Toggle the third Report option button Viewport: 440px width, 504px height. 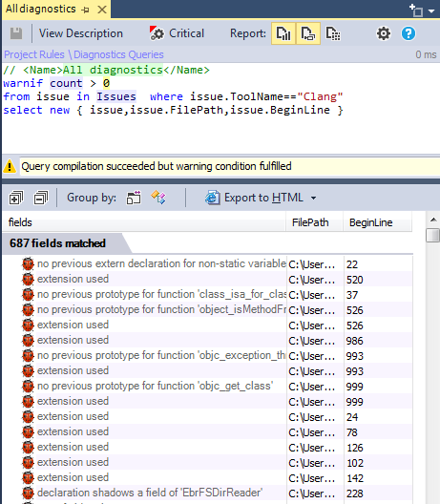click(333, 33)
